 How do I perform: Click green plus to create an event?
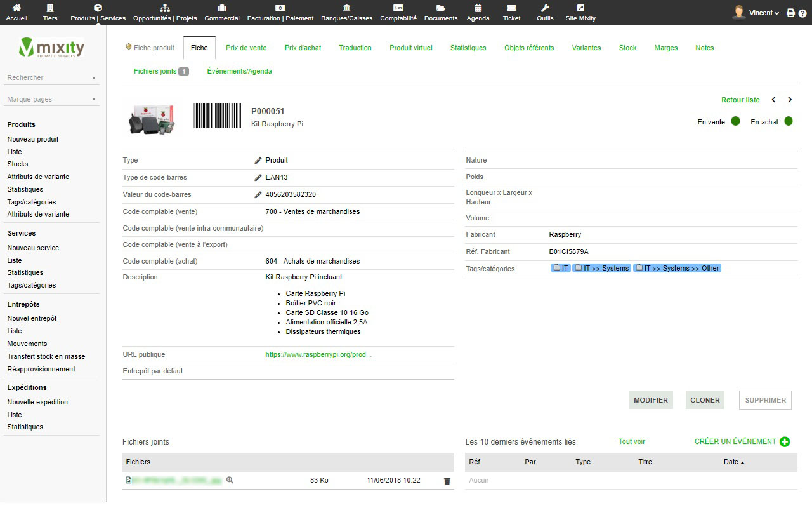coord(785,442)
